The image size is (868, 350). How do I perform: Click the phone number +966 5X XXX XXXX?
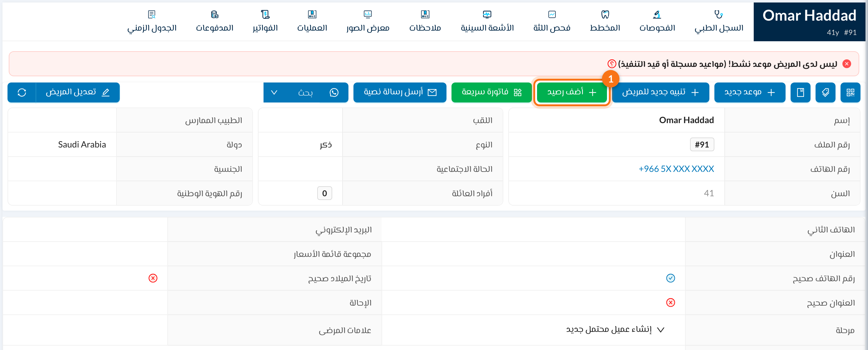click(676, 168)
